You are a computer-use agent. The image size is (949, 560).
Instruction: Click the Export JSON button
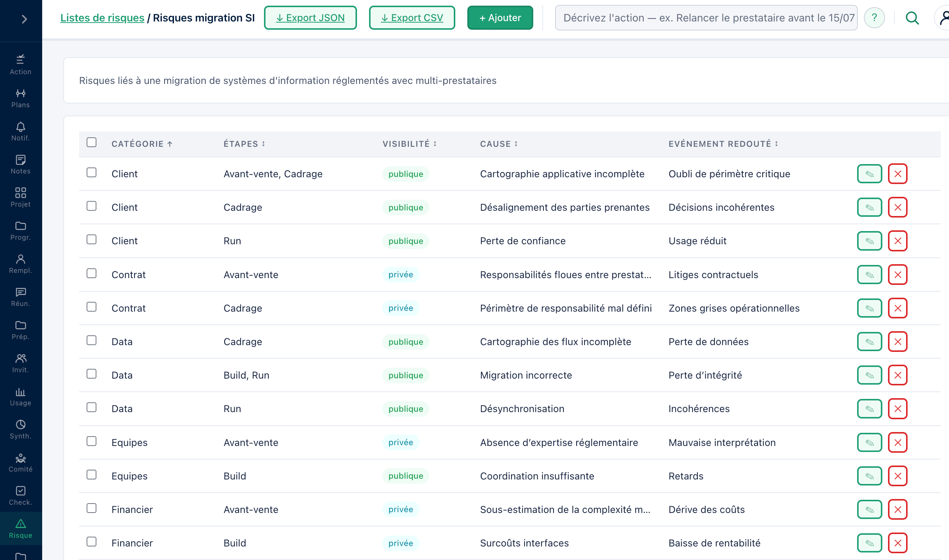[x=310, y=18]
